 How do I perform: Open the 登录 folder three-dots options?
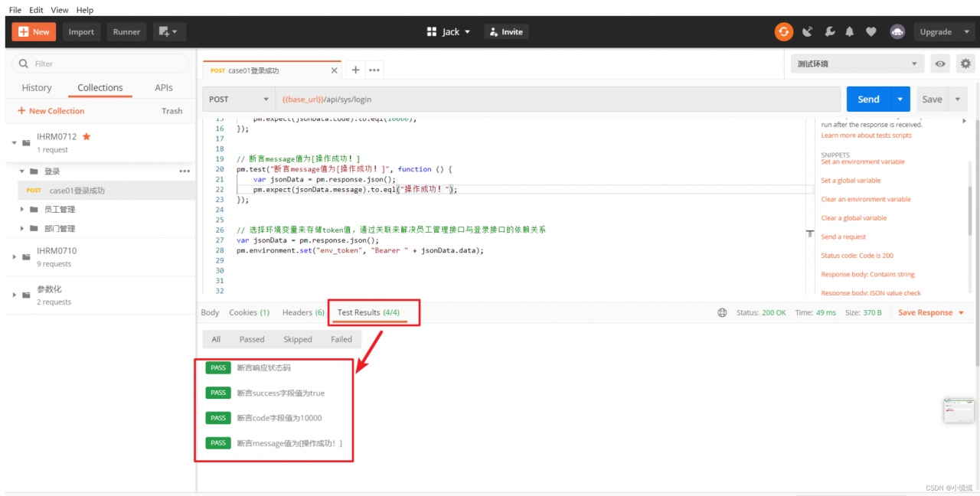pyautogui.click(x=185, y=171)
